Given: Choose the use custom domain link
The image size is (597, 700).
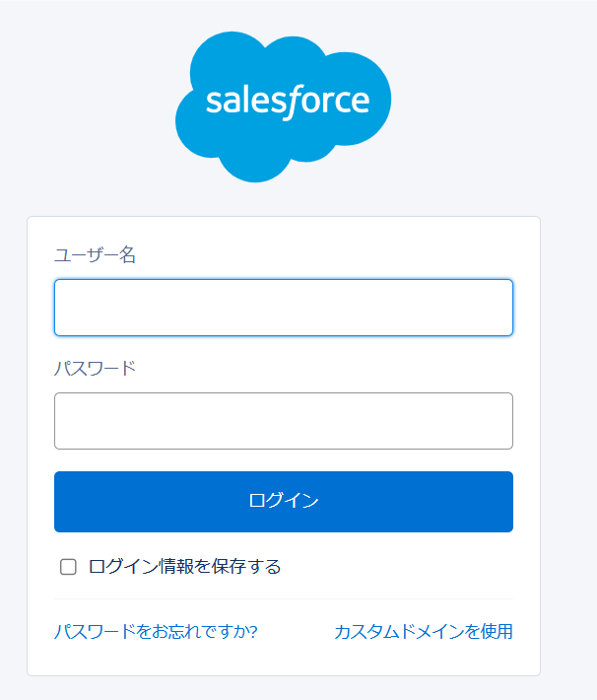Looking at the screenshot, I should [x=424, y=631].
